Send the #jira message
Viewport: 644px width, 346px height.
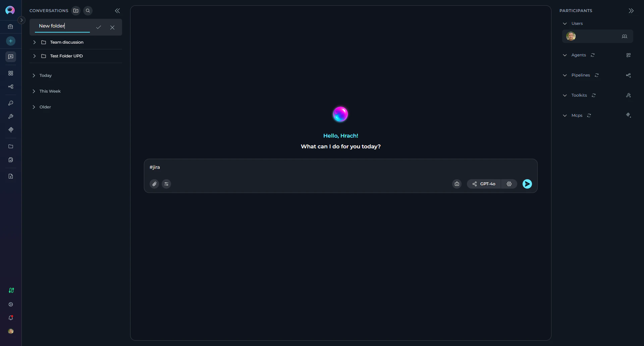pyautogui.click(x=527, y=184)
